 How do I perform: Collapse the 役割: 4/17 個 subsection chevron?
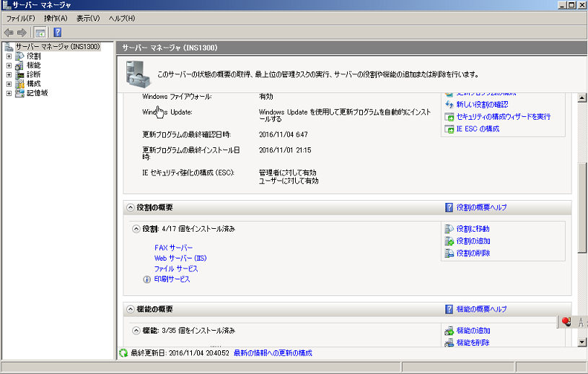(x=136, y=229)
